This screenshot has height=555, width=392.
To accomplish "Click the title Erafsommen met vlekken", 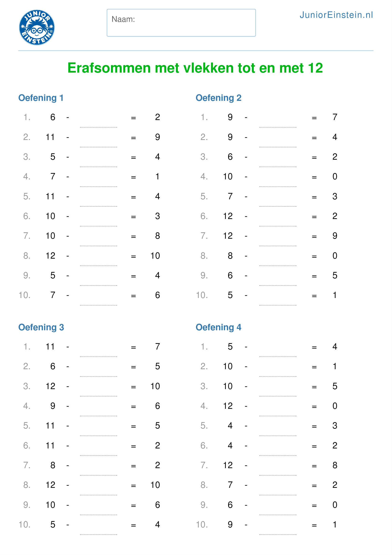I will coord(195,68).
